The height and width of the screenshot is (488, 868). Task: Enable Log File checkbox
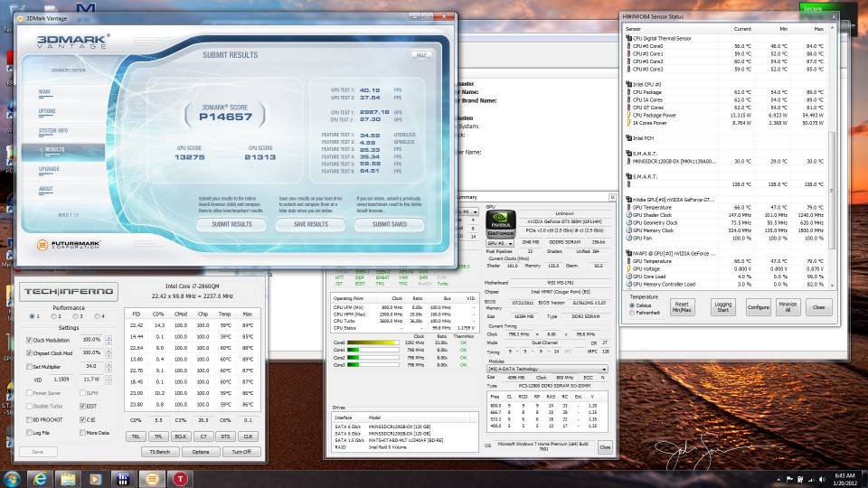click(29, 433)
